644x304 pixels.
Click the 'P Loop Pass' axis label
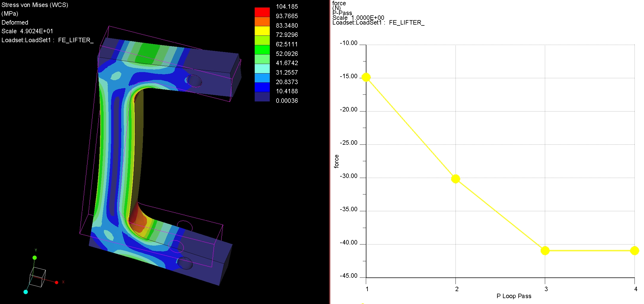click(x=514, y=296)
